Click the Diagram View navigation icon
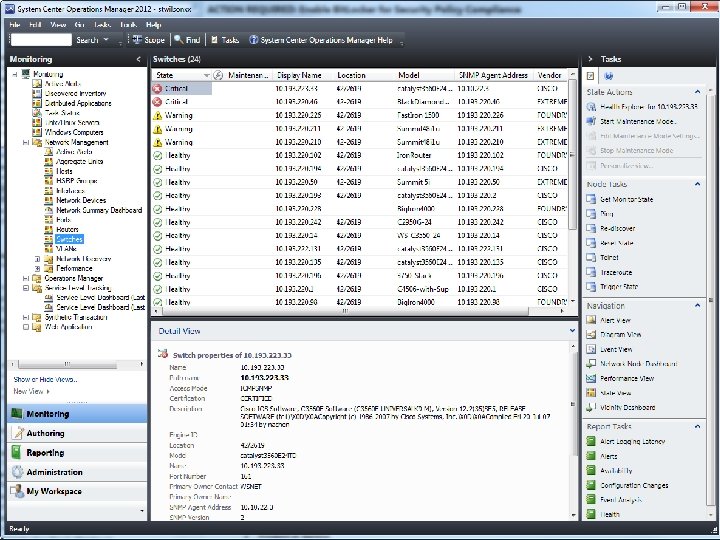The height and width of the screenshot is (540, 720). 591,335
